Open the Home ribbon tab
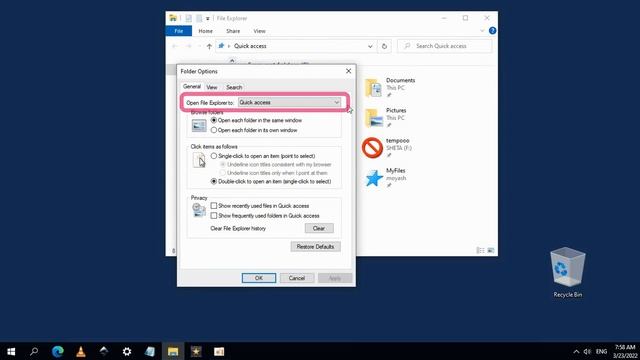Image resolution: width=640 pixels, height=360 pixels. coord(205,31)
